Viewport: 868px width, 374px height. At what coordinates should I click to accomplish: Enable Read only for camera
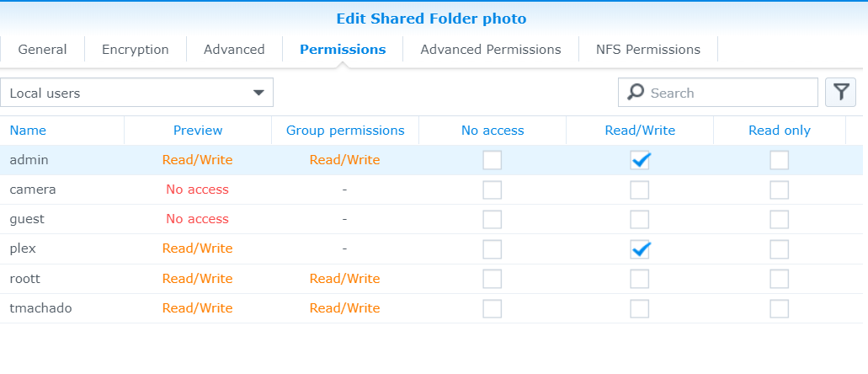(x=780, y=190)
